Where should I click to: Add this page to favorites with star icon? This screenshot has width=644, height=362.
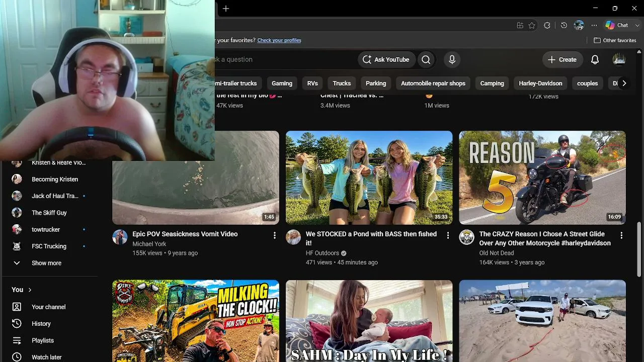coord(532,25)
